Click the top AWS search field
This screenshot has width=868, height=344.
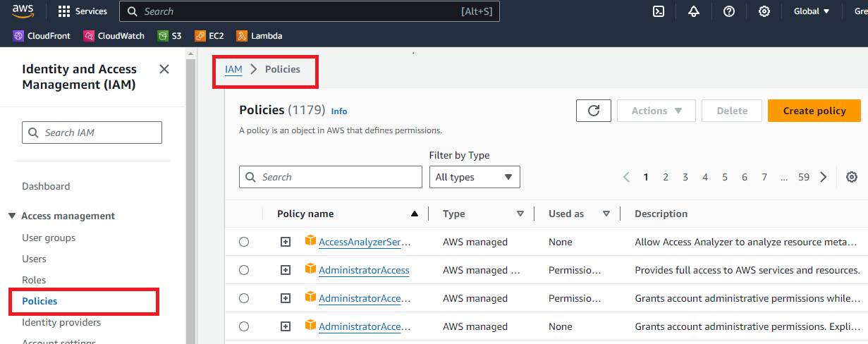pyautogui.click(x=310, y=11)
